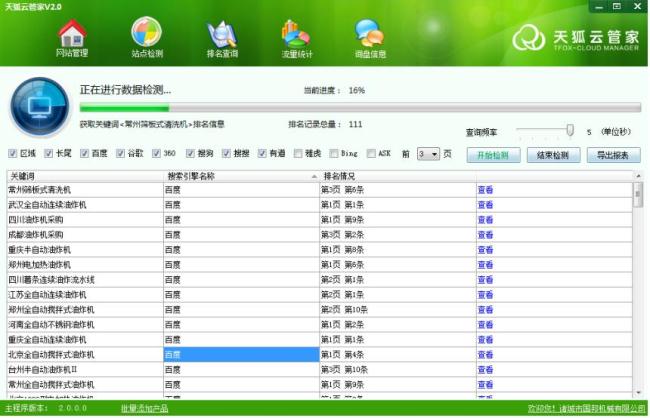
Task: Sort by the 搜索引擎名称 column header
Action: coord(242,176)
